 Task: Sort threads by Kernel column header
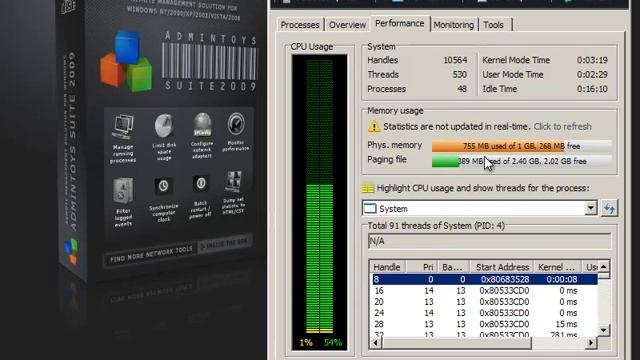tap(557, 267)
